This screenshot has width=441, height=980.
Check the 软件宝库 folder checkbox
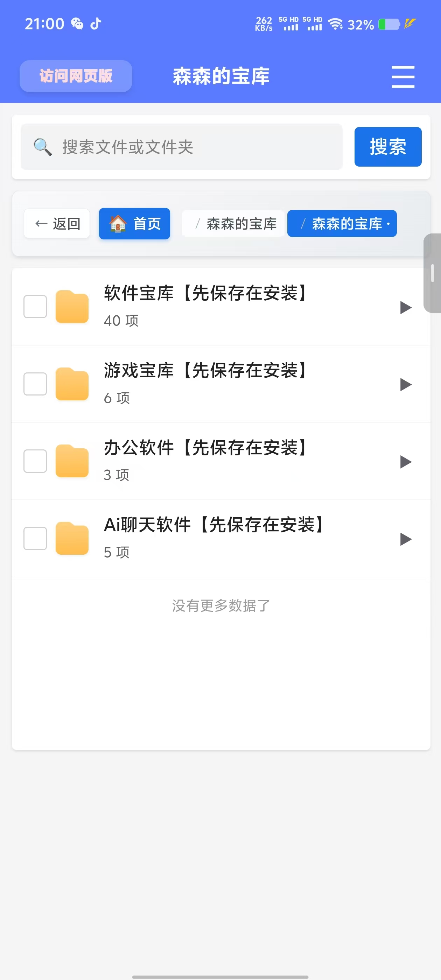(x=35, y=307)
